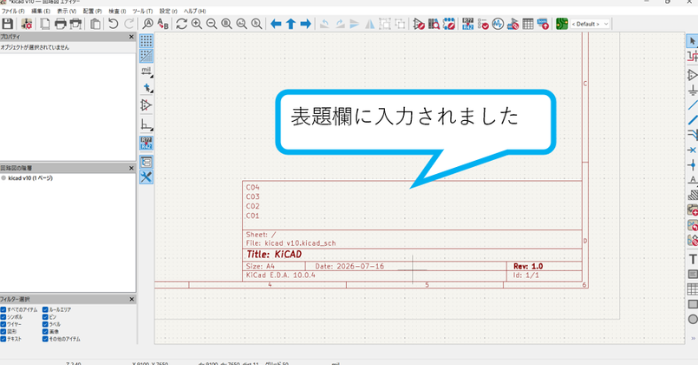Select the Add Text 'T' tool
Screen dimensions: 698x365
692,259
